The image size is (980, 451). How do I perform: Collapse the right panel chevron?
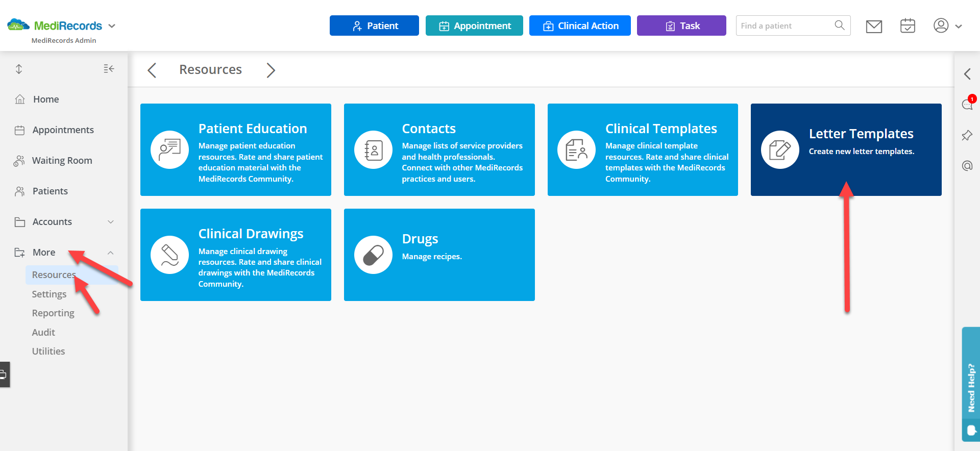tap(967, 74)
